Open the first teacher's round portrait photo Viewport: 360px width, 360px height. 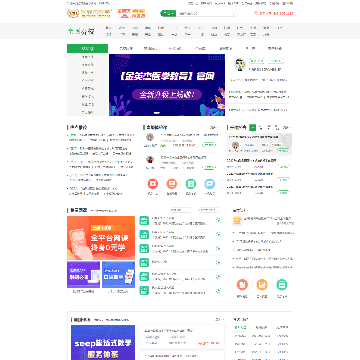[150, 137]
